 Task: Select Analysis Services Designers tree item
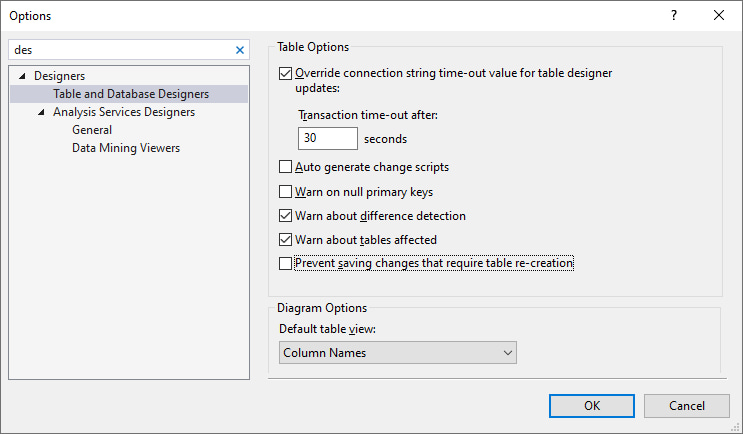tap(124, 112)
